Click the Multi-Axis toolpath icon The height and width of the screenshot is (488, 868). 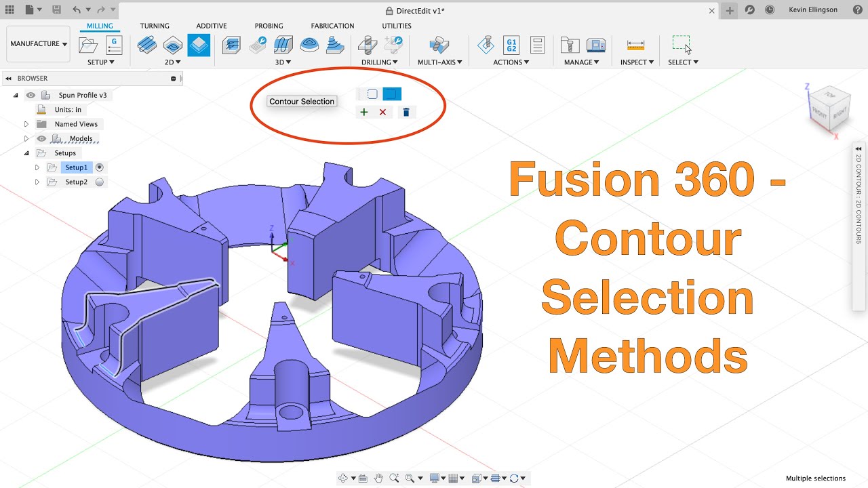coord(439,45)
